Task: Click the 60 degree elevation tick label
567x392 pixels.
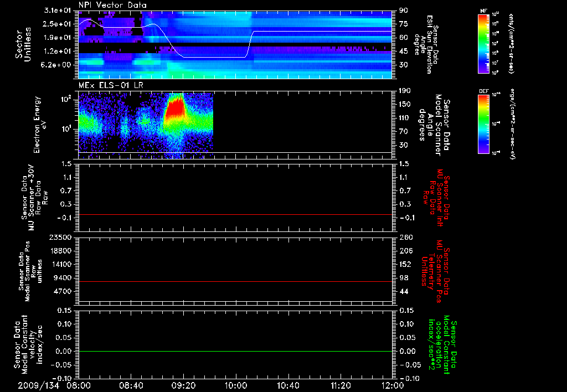Action: (x=403, y=38)
